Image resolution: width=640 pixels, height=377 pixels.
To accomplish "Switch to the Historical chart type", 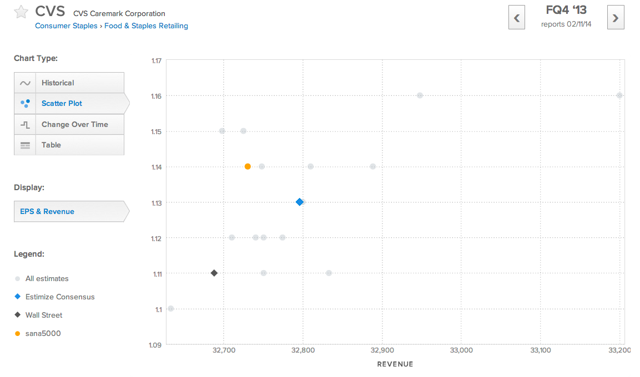I will [x=69, y=83].
